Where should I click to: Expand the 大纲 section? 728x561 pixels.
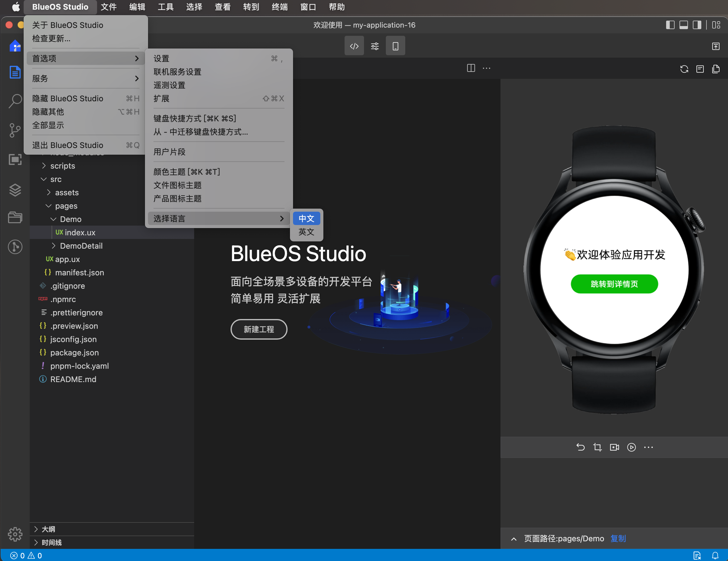(112, 529)
